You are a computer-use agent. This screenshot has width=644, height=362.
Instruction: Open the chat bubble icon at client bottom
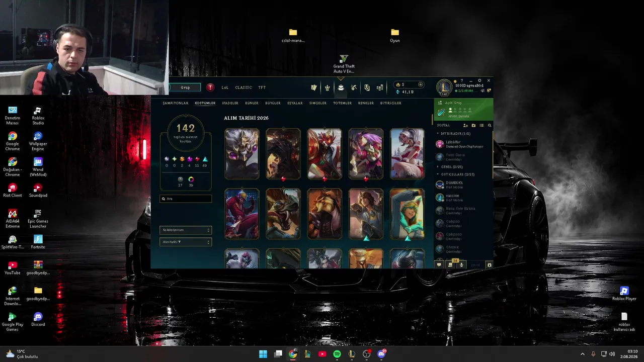(439, 264)
